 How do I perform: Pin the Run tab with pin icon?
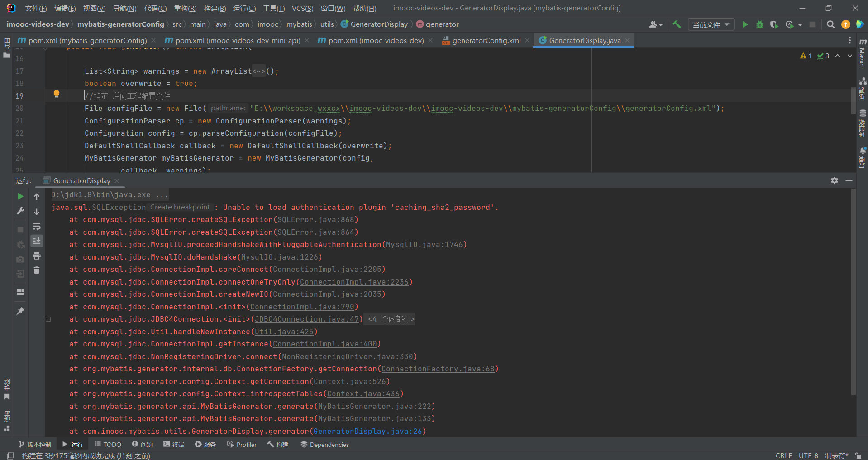tap(20, 311)
